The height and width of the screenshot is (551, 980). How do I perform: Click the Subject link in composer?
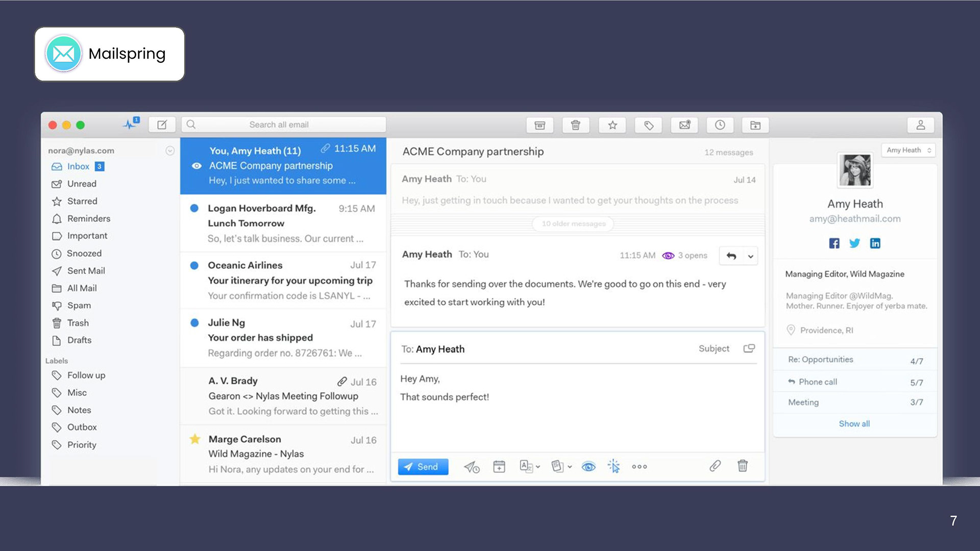tap(714, 348)
